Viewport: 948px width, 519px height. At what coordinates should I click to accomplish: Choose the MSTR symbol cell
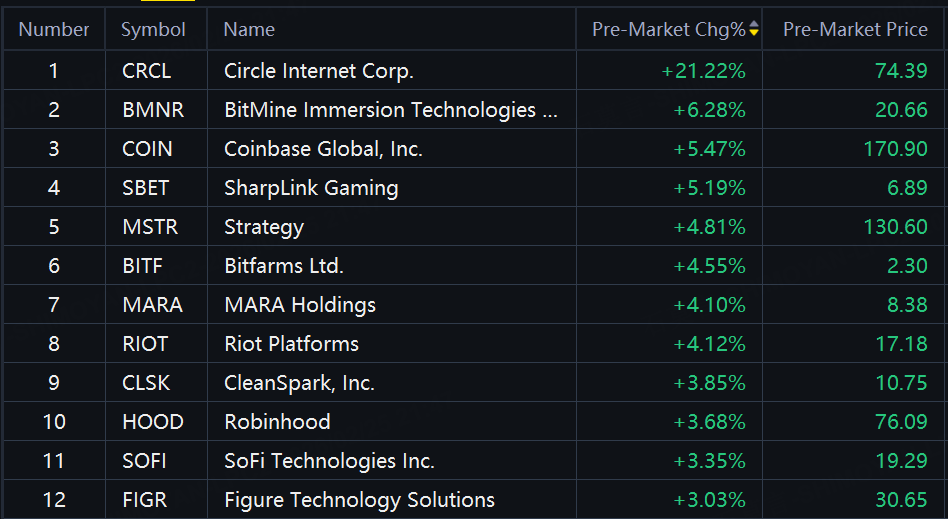(x=156, y=227)
